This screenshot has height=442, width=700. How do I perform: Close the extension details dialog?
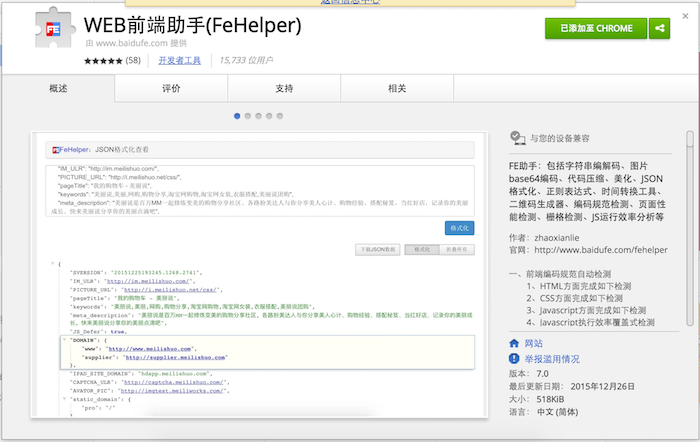pos(685,16)
